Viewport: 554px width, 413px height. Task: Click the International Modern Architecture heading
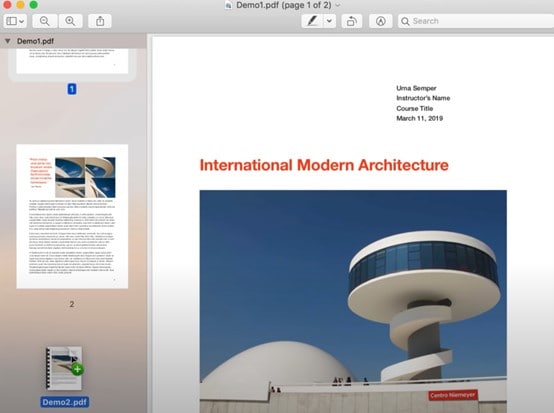pyautogui.click(x=324, y=165)
